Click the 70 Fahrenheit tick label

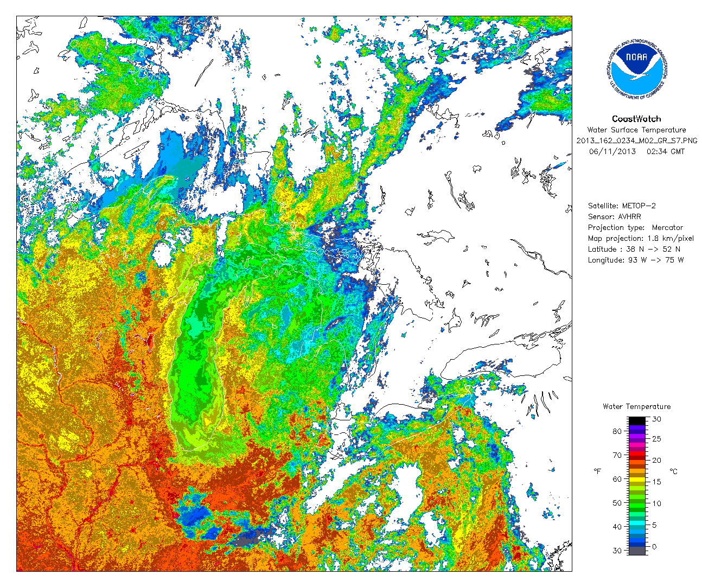[617, 455]
